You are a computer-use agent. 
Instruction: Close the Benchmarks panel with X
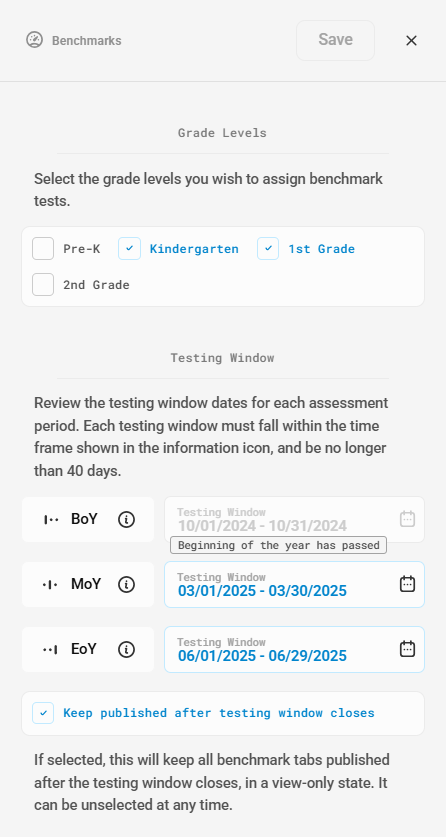pyautogui.click(x=411, y=41)
